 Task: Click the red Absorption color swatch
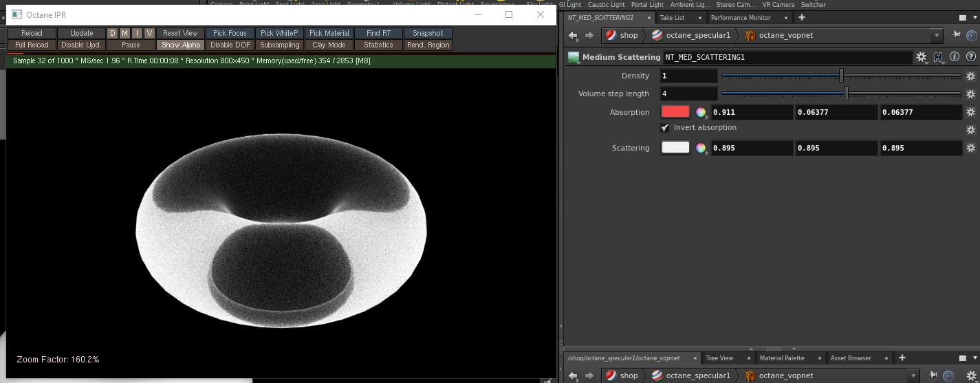[x=675, y=112]
